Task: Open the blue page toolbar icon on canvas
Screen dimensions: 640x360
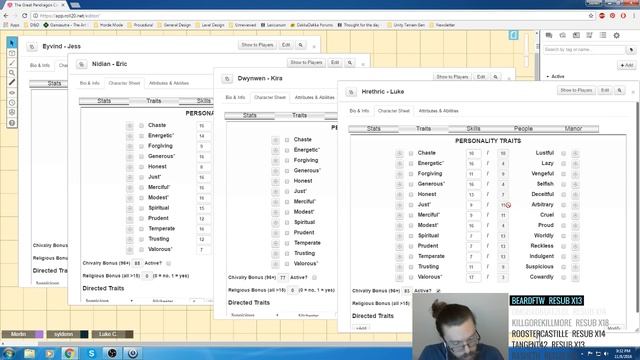Action: (513, 35)
